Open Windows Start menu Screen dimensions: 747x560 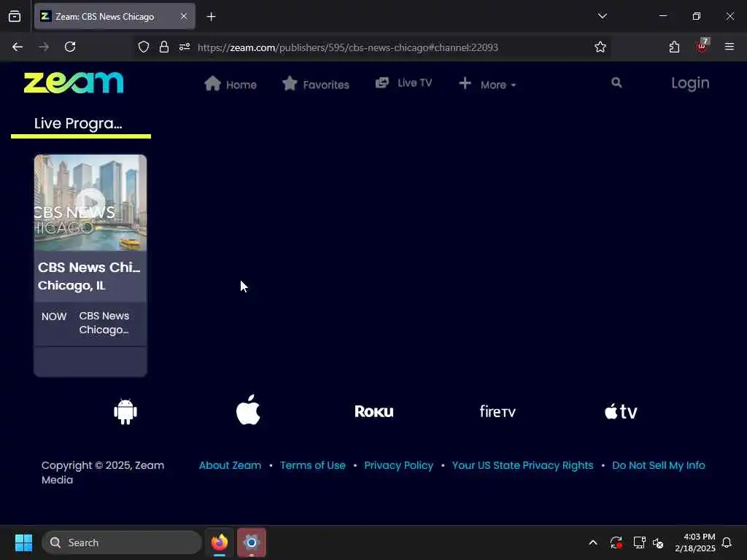tap(23, 542)
